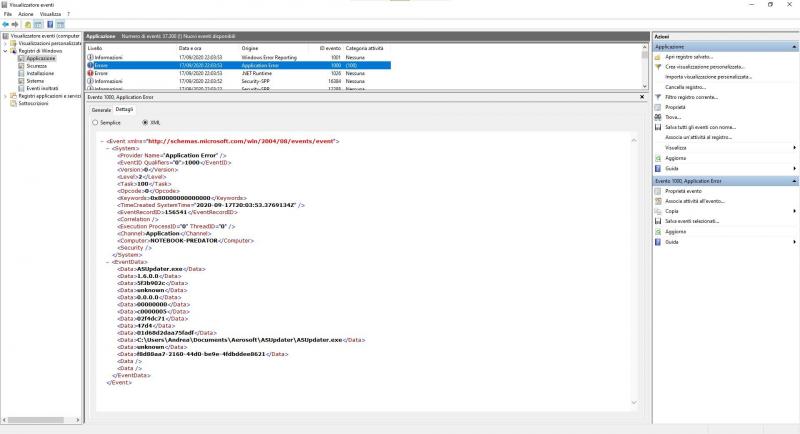Image resolution: width=800 pixels, height=434 pixels.
Task: Select Visualizzatore eventi root node
Action: (45, 36)
